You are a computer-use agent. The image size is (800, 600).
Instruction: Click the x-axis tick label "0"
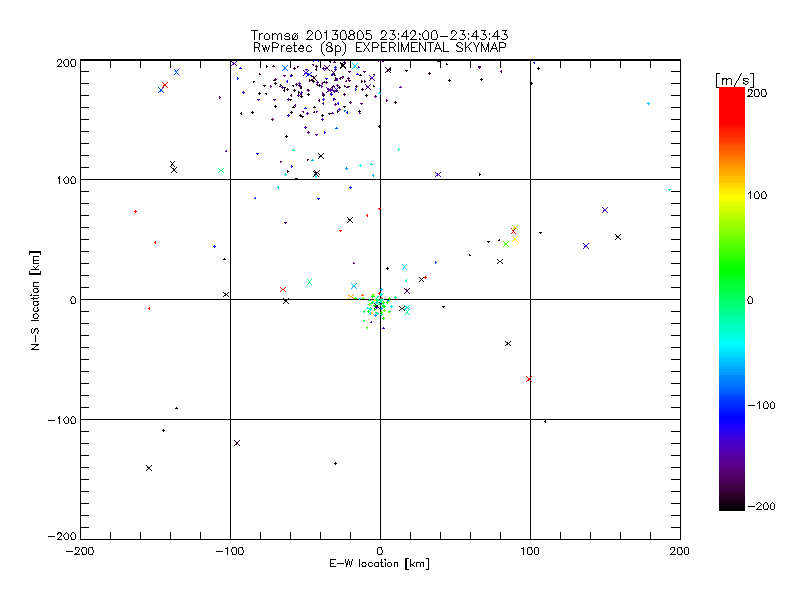point(380,551)
